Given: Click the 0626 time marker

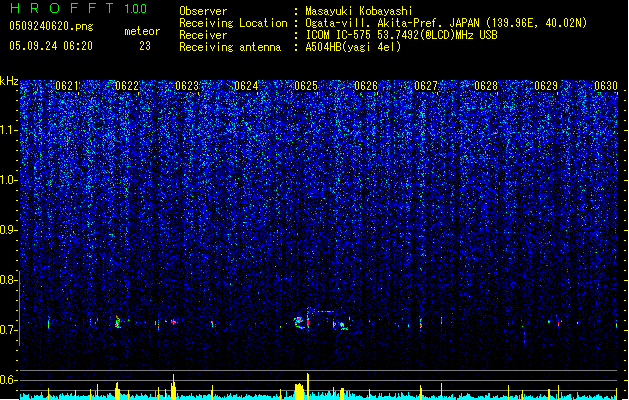Looking at the screenshot, I should [x=366, y=86].
